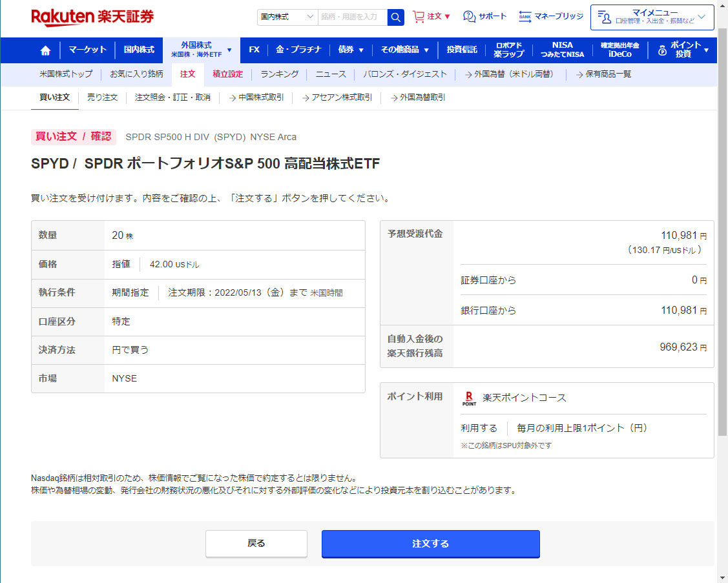Click the 楽天 POINT logo icon

pyautogui.click(x=469, y=398)
